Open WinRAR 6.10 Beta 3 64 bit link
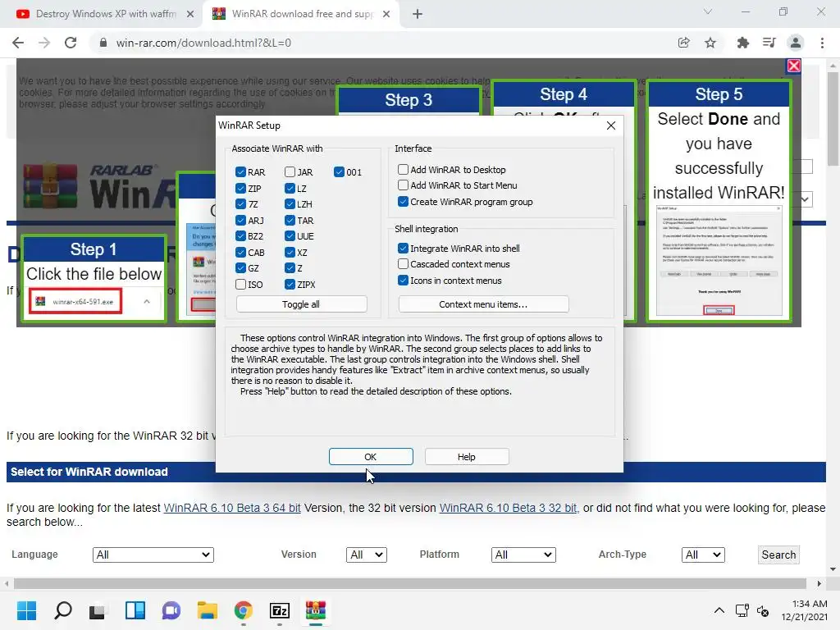Viewport: 840px width, 630px height. [x=232, y=508]
